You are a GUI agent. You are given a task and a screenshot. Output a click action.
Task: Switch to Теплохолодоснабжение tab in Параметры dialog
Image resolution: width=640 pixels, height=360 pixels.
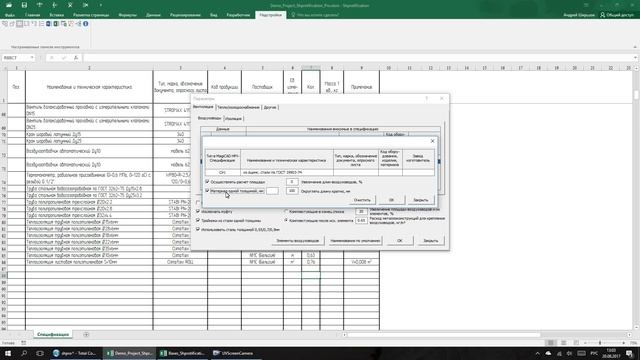coord(238,107)
